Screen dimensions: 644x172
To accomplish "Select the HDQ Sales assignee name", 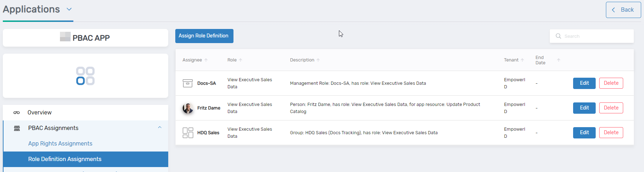I will tap(208, 133).
